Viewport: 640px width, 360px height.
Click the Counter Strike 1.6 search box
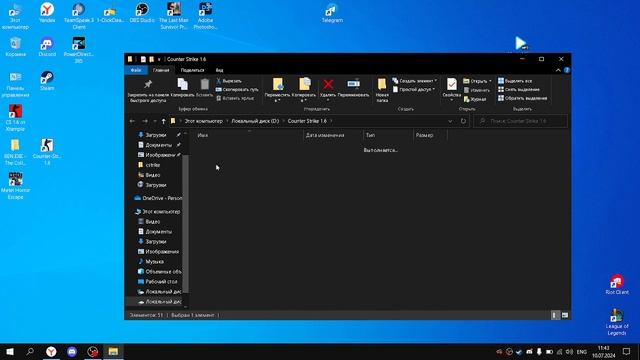click(521, 121)
